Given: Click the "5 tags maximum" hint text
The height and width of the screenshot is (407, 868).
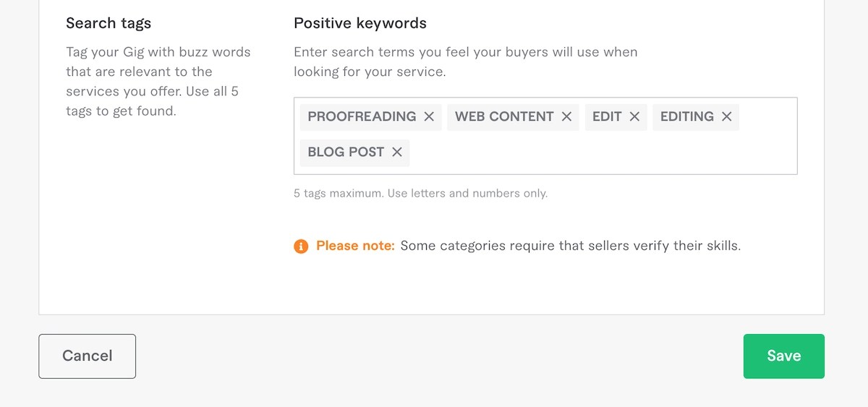Looking at the screenshot, I should point(420,194).
